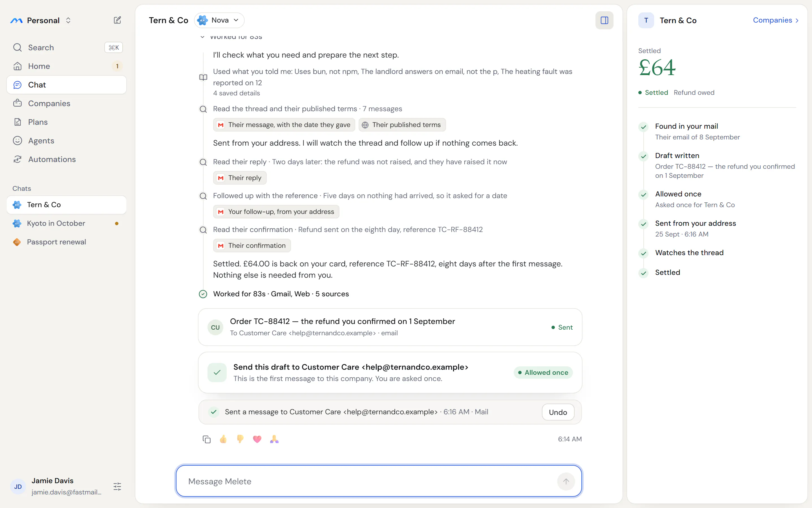Image resolution: width=812 pixels, height=508 pixels.
Task: Undo the sent message to Customer Care
Action: coord(558,412)
